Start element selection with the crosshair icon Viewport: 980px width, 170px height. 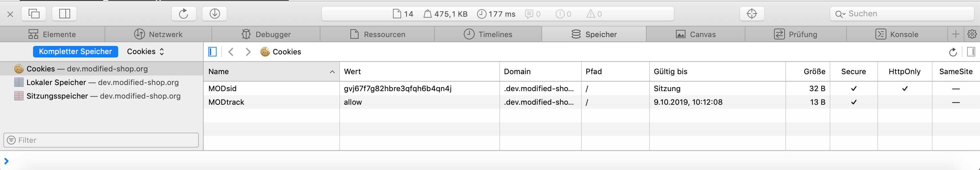point(752,14)
